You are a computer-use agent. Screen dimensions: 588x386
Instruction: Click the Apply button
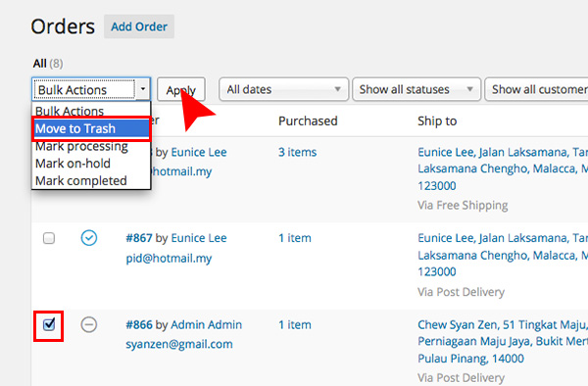pyautogui.click(x=180, y=89)
